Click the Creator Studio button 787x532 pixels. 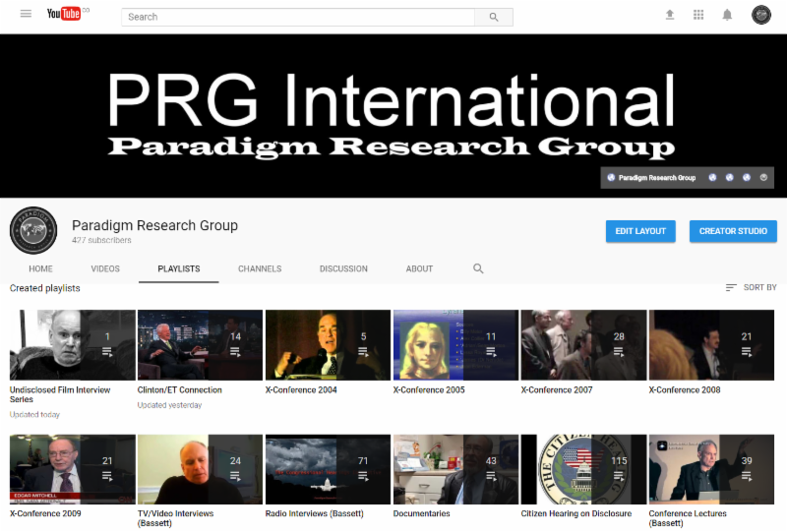point(733,231)
